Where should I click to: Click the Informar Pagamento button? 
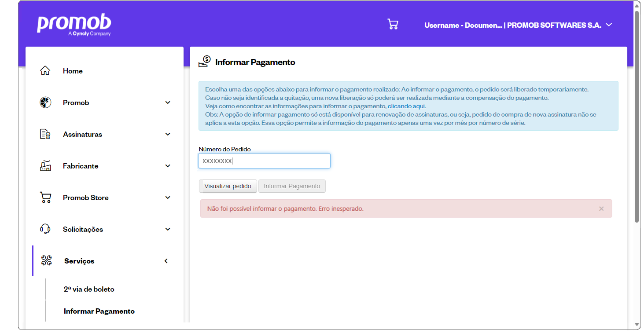click(292, 186)
